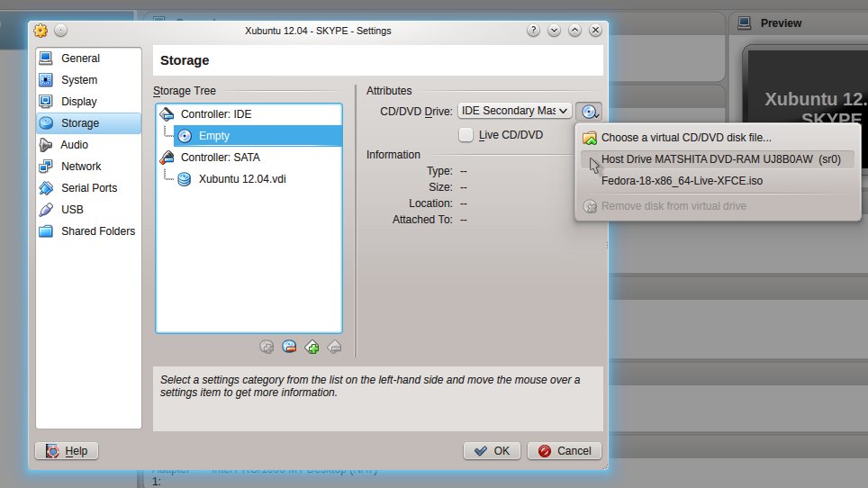Open Shared Folders settings
The height and width of the screenshot is (488, 868).
88,230
